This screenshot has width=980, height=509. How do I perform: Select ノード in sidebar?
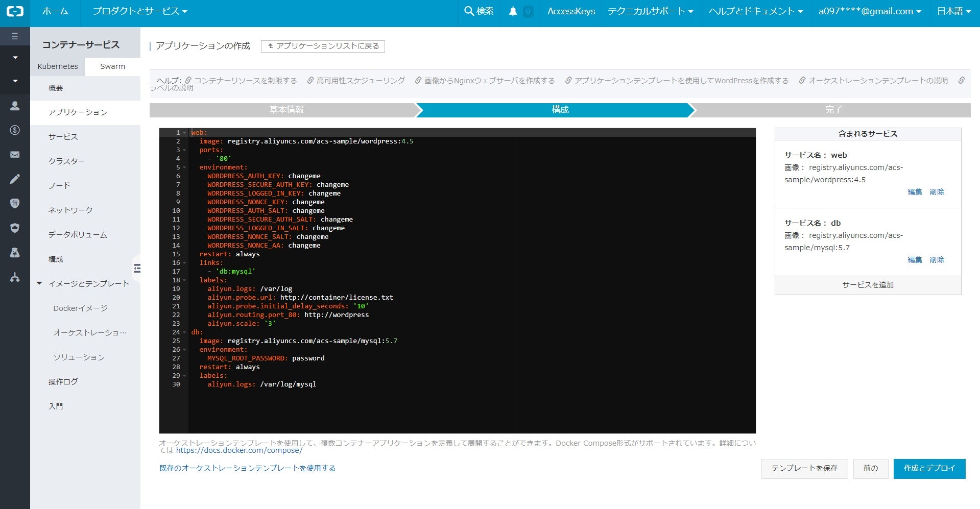85,186
